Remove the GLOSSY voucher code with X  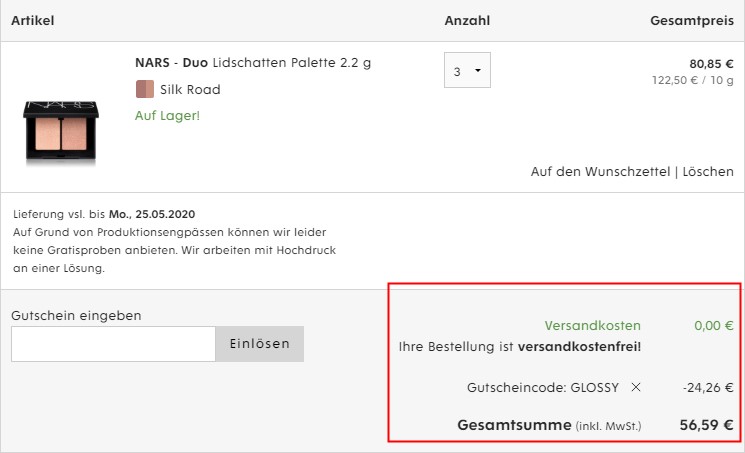[x=636, y=387]
